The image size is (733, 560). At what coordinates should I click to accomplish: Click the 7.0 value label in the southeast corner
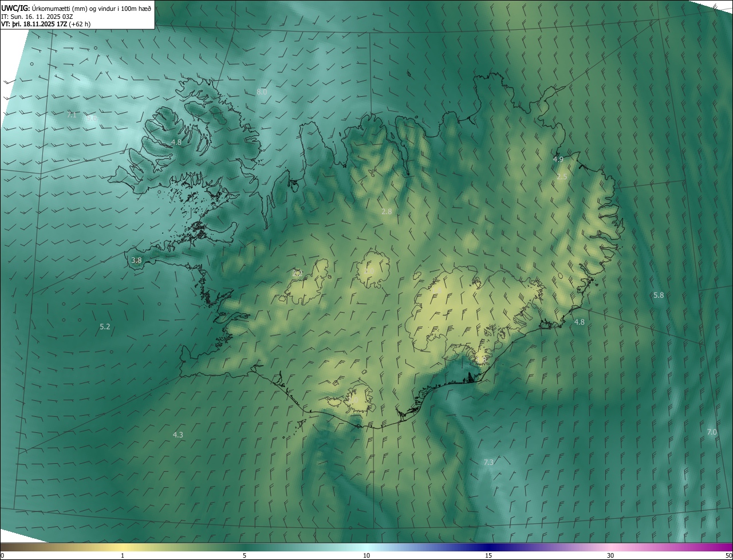click(x=712, y=432)
